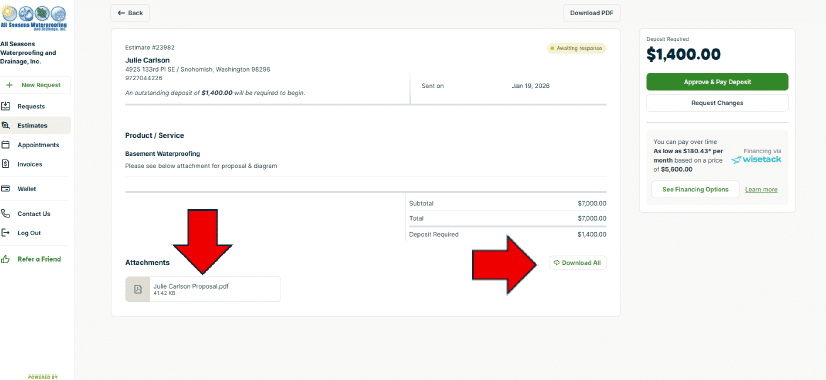The width and height of the screenshot is (826, 380).
Task: Click the Wallet card icon
Action: [5, 189]
